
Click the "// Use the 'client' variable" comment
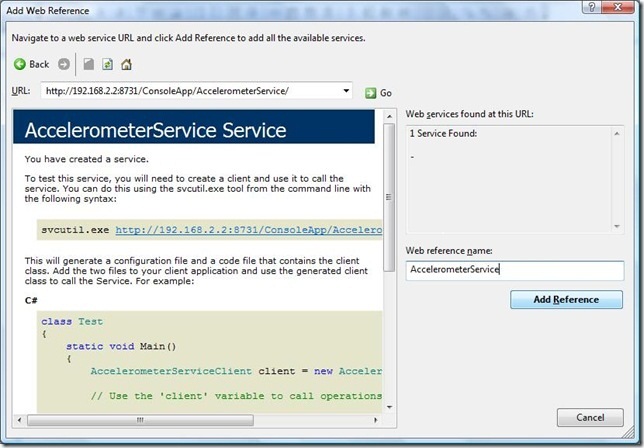(236, 396)
